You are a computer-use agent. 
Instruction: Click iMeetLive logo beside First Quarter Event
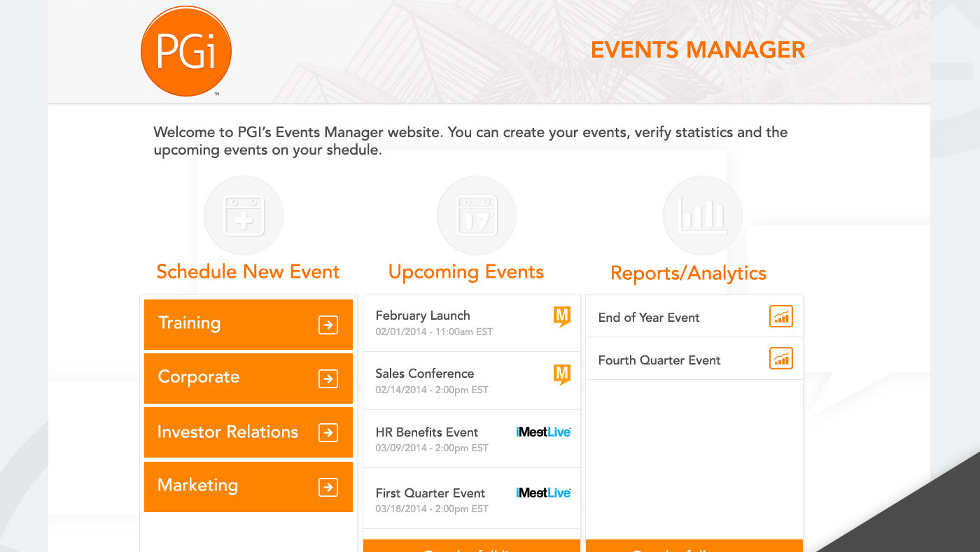point(543,493)
